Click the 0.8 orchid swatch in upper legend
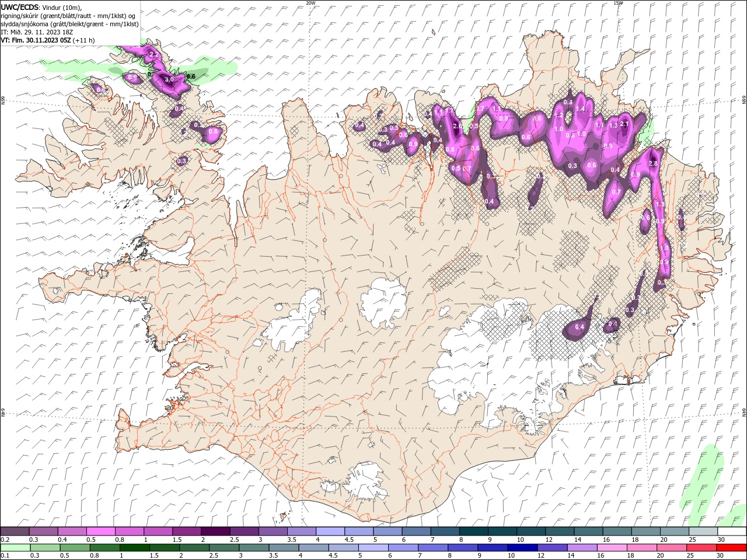Viewport: 747px width, 560px height. pyautogui.click(x=130, y=531)
